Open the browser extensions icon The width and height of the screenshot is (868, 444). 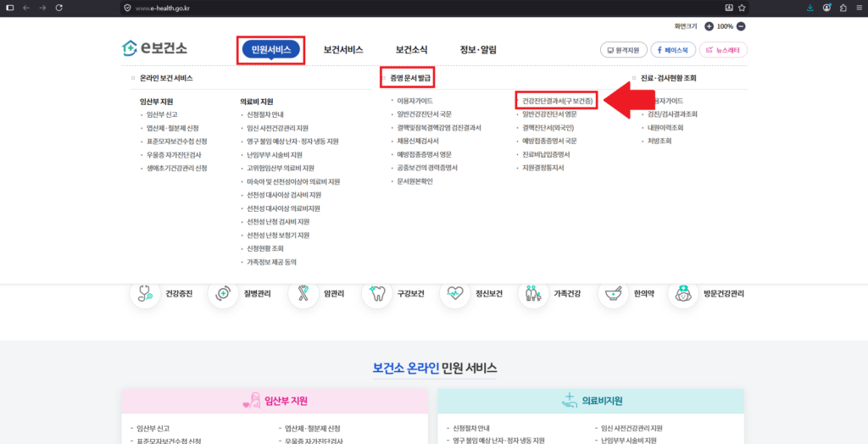point(843,8)
